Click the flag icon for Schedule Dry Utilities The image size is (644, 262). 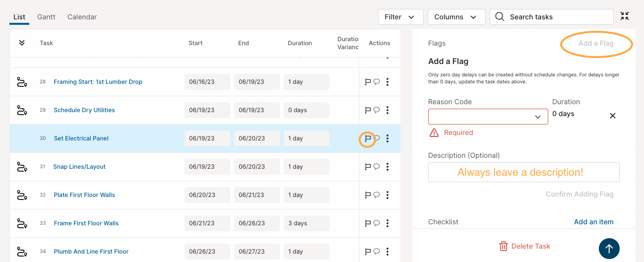pyautogui.click(x=368, y=110)
